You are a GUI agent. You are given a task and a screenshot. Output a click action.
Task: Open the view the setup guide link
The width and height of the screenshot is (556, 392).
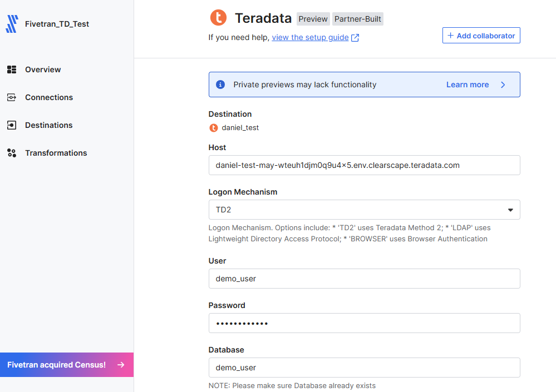pyautogui.click(x=310, y=37)
